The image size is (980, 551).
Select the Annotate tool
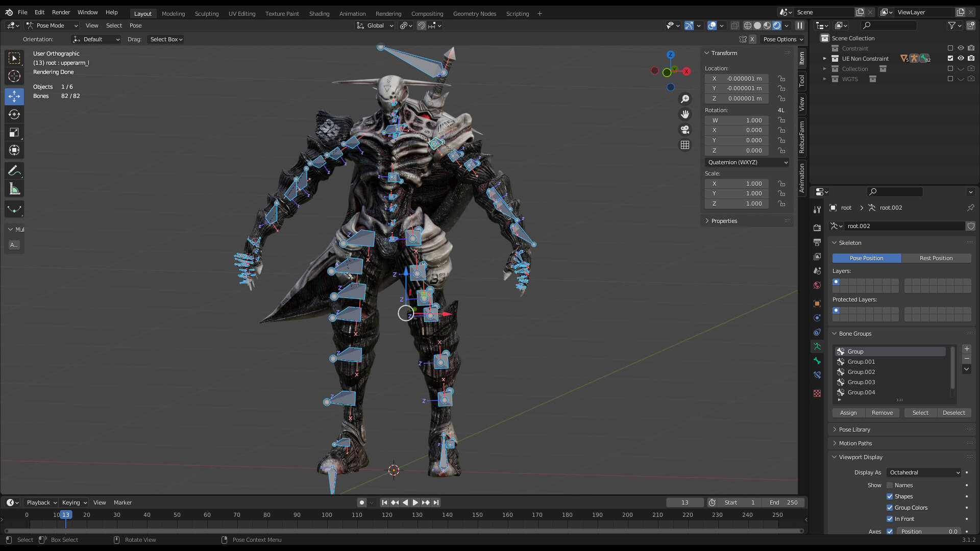[14, 171]
